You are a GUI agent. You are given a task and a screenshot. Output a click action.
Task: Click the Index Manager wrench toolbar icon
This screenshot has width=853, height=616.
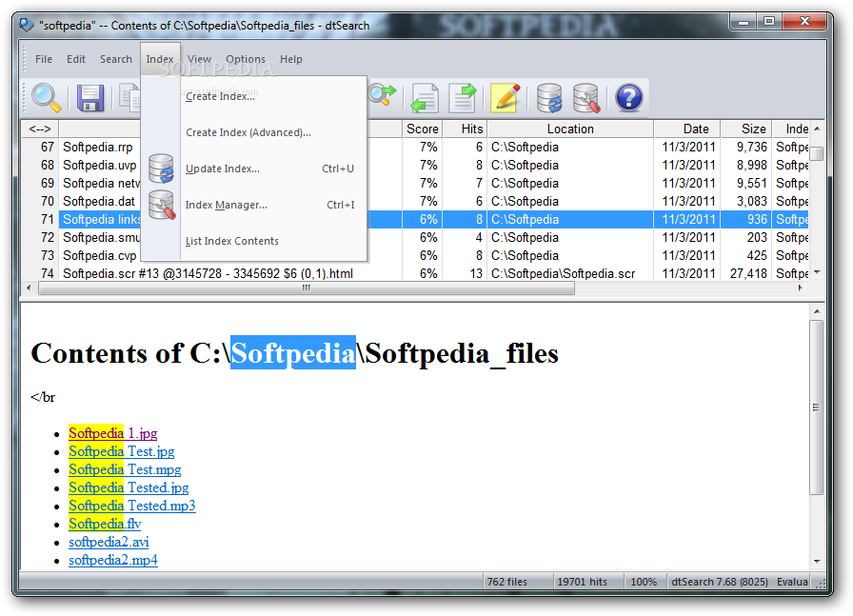pyautogui.click(x=586, y=98)
